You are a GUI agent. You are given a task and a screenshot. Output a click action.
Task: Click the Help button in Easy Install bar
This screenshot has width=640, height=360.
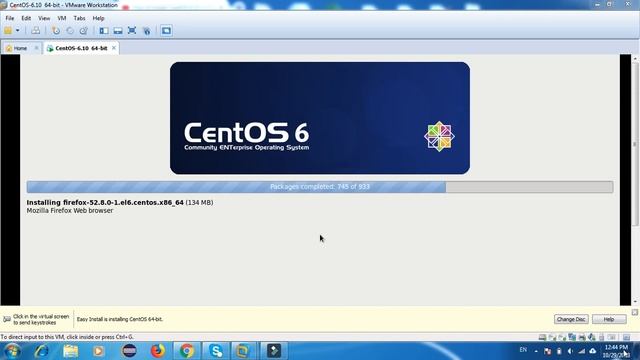pos(609,319)
